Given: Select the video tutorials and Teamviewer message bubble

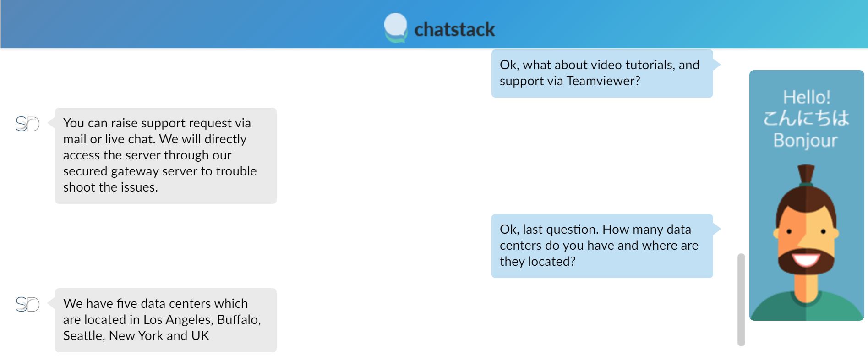Looking at the screenshot, I should [602, 73].
